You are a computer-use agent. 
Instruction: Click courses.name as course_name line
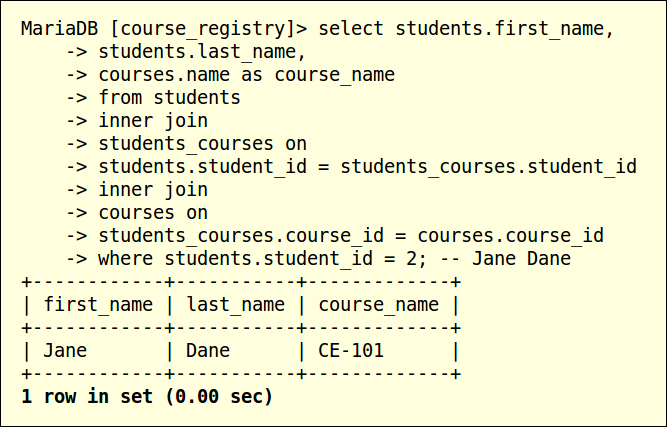coord(247,75)
